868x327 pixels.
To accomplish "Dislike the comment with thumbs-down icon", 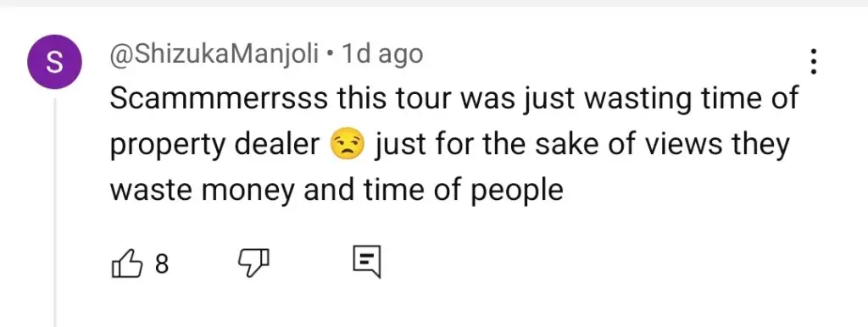I will pyautogui.click(x=253, y=263).
